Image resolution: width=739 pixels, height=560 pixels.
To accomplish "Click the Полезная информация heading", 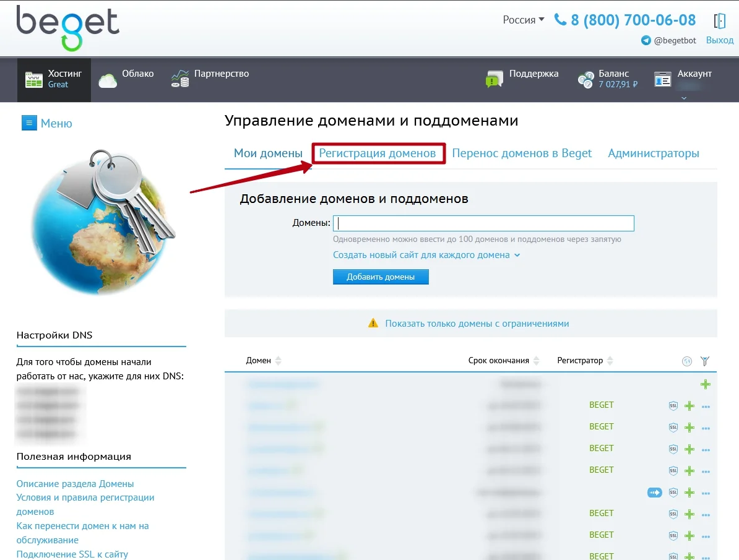I will 74,456.
